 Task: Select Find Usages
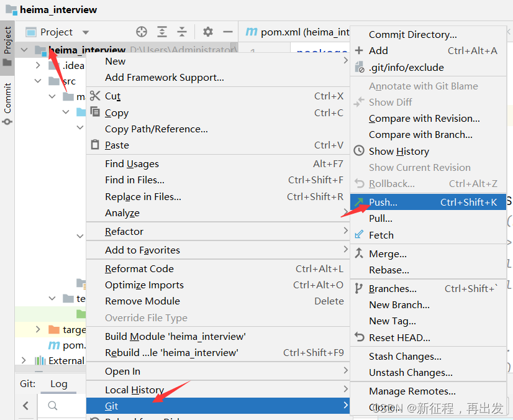[218, 163]
